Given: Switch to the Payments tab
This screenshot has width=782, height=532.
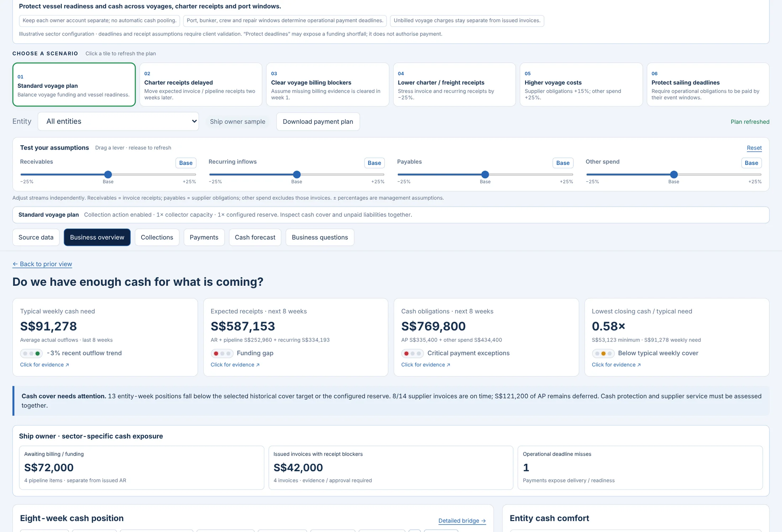Looking at the screenshot, I should pyautogui.click(x=204, y=237).
